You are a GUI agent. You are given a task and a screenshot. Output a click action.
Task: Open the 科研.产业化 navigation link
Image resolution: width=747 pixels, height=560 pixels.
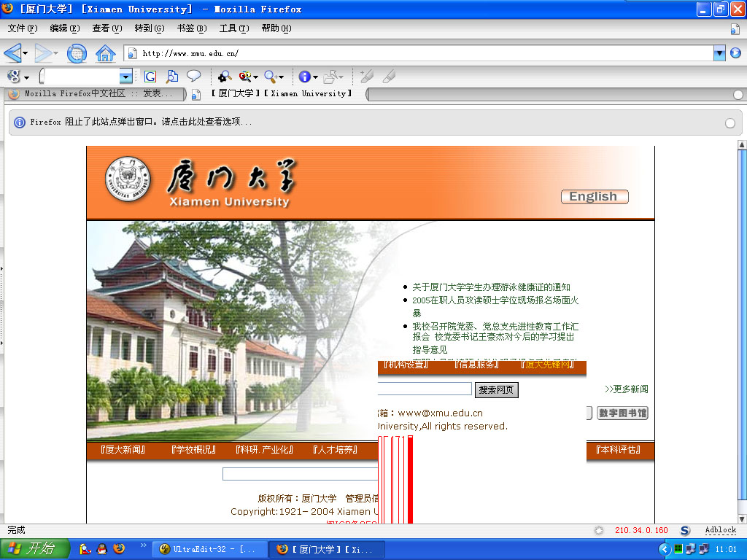[x=264, y=450]
